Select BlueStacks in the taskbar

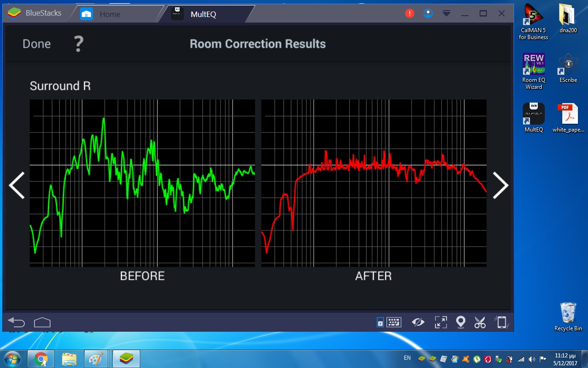126,359
